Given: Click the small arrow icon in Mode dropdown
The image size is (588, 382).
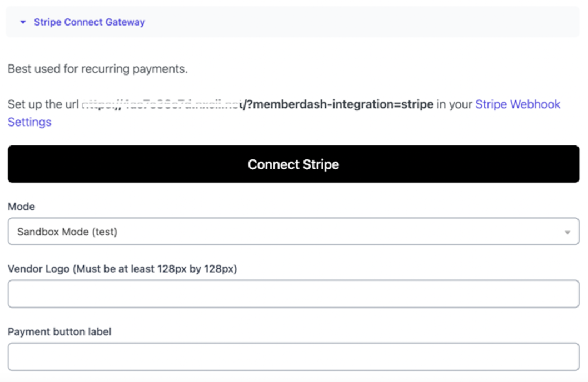Looking at the screenshot, I should point(567,232).
